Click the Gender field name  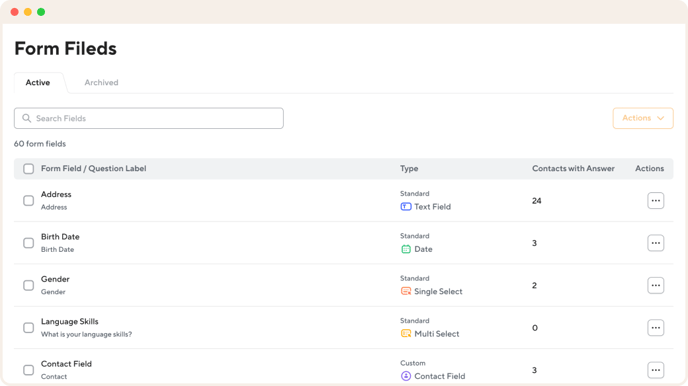pos(55,279)
